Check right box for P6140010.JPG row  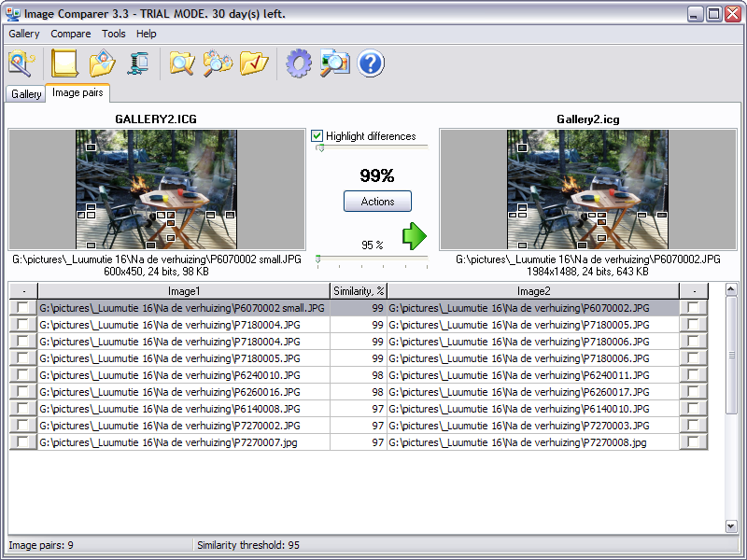[693, 408]
